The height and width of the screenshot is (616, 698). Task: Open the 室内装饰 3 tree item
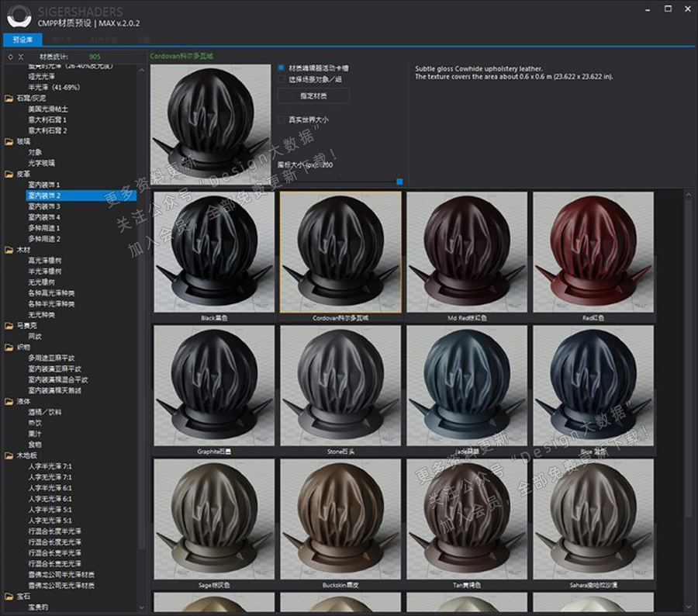pos(44,207)
